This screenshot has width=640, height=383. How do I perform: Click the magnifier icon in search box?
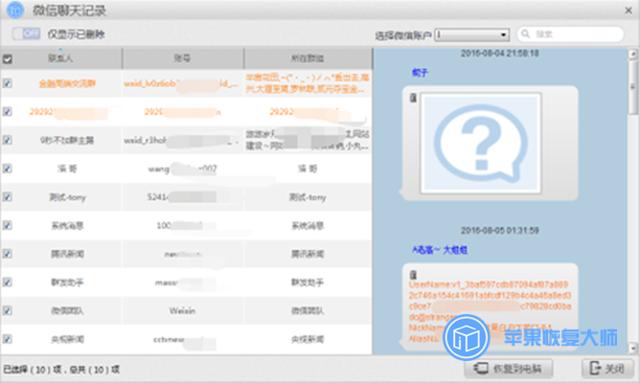pos(526,34)
